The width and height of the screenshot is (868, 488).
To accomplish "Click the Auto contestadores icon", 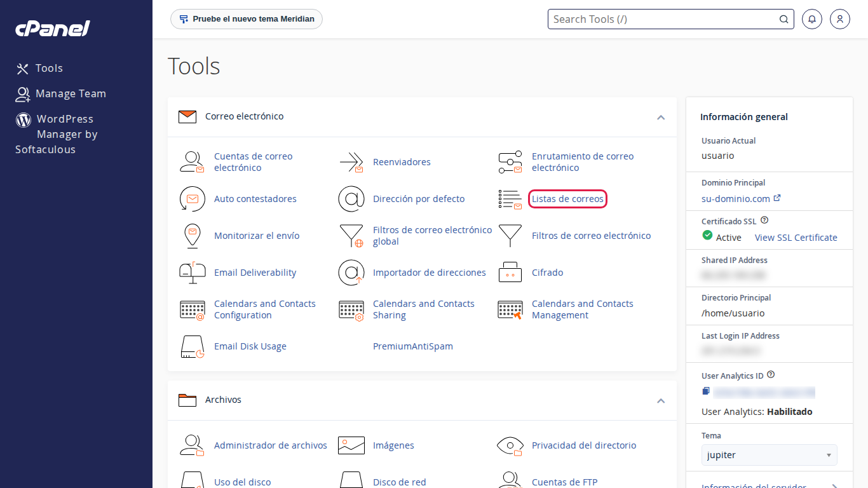I will [192, 199].
